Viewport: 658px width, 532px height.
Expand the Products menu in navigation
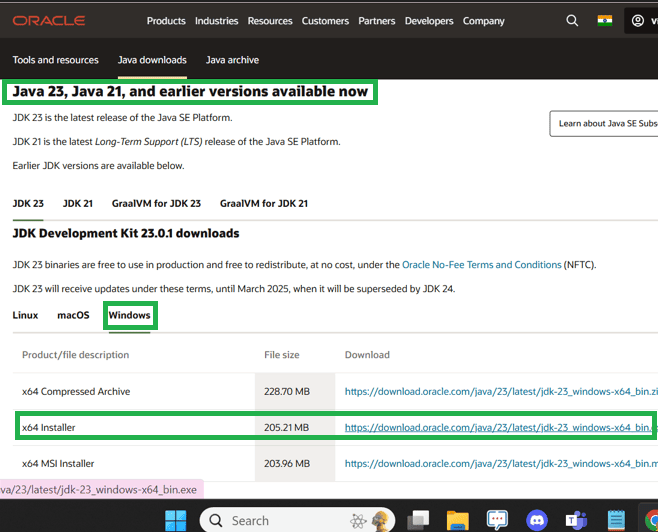tap(166, 21)
